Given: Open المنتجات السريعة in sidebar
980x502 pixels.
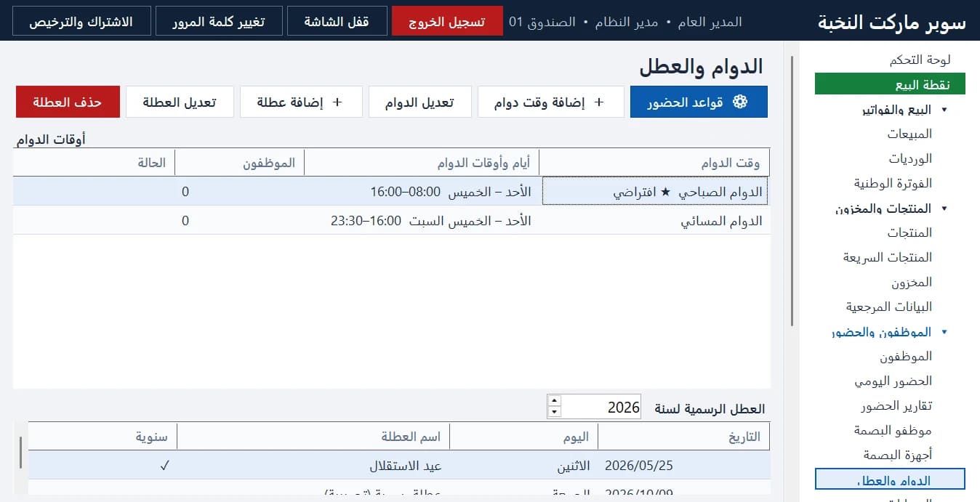Looking at the screenshot, I should [x=888, y=257].
